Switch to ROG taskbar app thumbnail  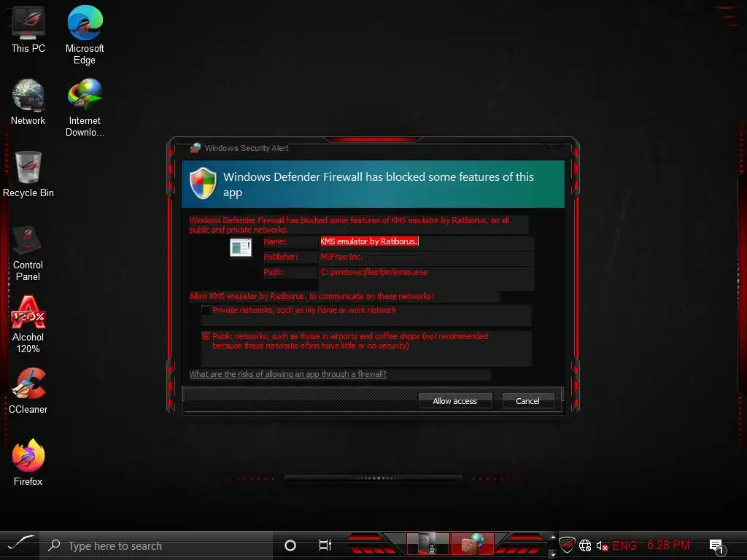427,543
